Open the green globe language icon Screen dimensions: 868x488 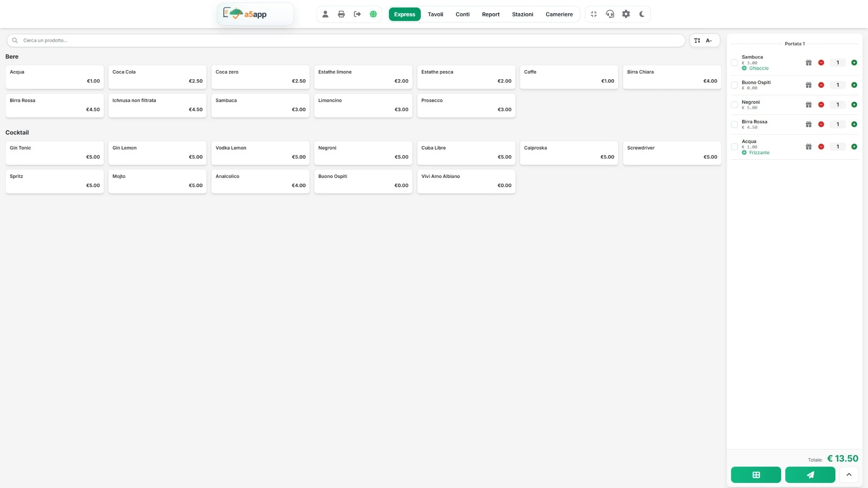pyautogui.click(x=373, y=14)
